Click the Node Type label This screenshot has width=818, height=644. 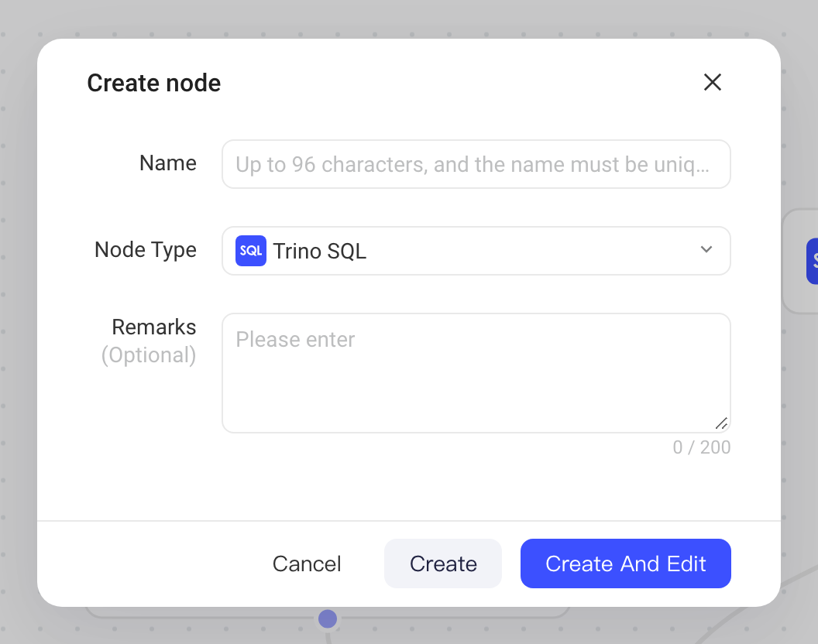click(146, 250)
